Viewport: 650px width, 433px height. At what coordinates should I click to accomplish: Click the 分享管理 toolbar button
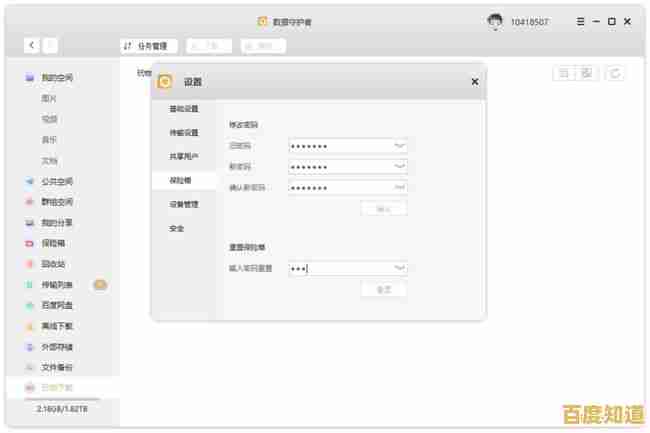click(x=149, y=46)
